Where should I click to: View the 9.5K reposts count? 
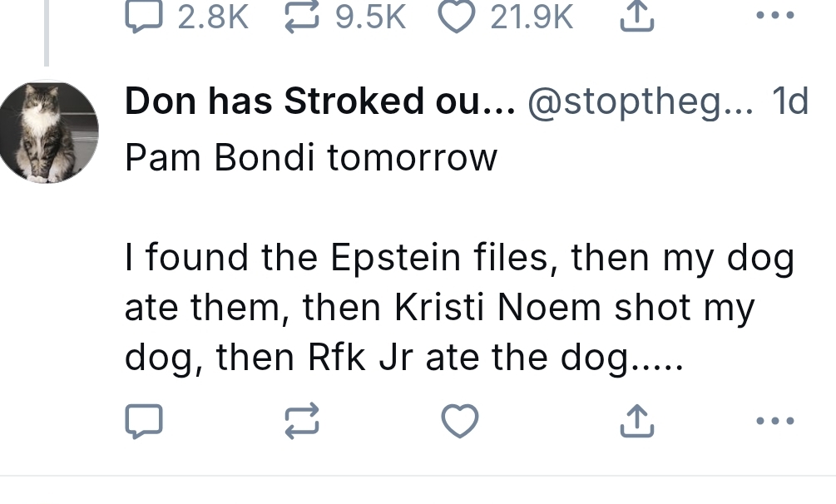370,15
